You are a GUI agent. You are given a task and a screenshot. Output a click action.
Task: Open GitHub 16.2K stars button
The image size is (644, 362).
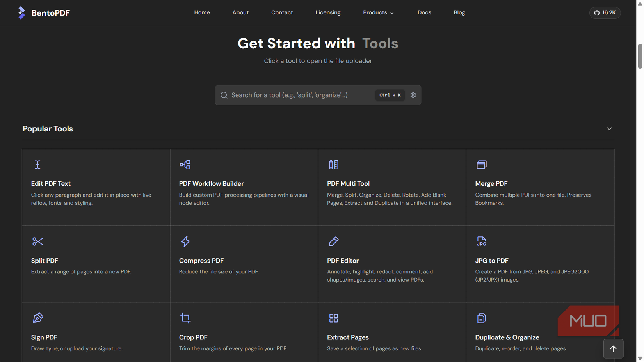(605, 13)
